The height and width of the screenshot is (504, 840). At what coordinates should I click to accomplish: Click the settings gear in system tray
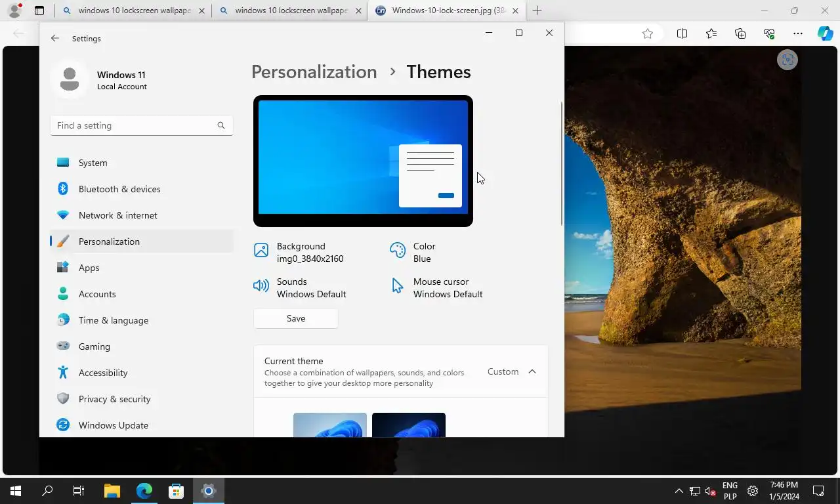pyautogui.click(x=753, y=491)
